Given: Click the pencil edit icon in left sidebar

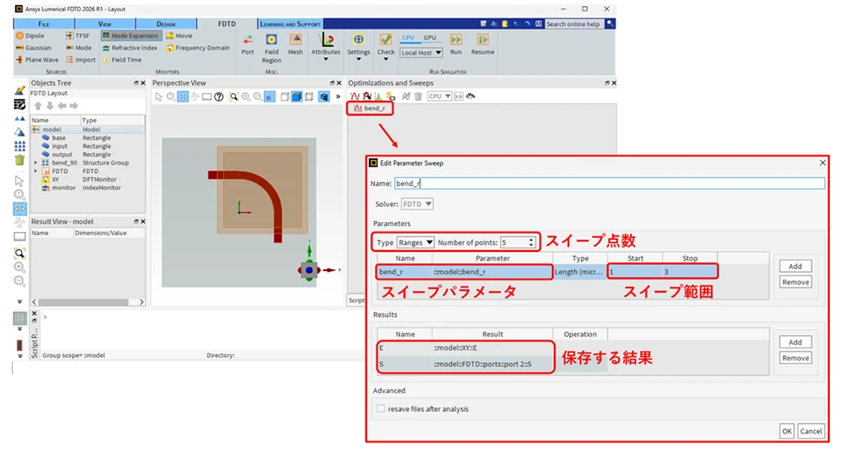Looking at the screenshot, I should [19, 90].
